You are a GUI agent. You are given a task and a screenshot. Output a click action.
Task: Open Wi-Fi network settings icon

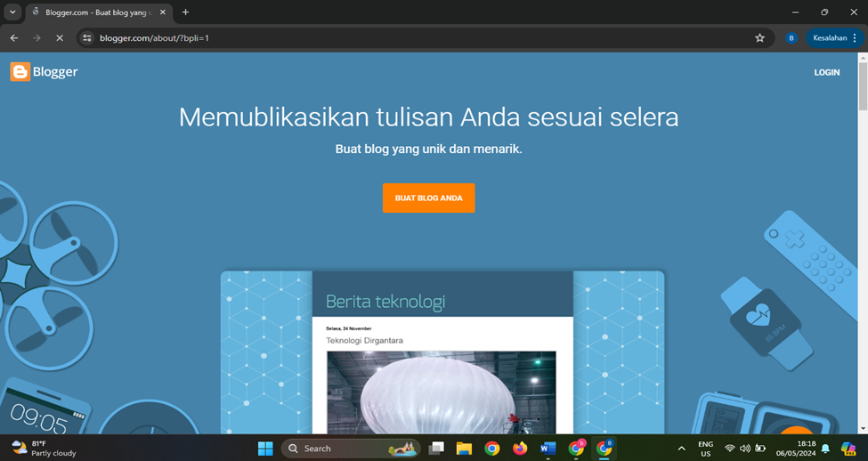pyautogui.click(x=730, y=449)
